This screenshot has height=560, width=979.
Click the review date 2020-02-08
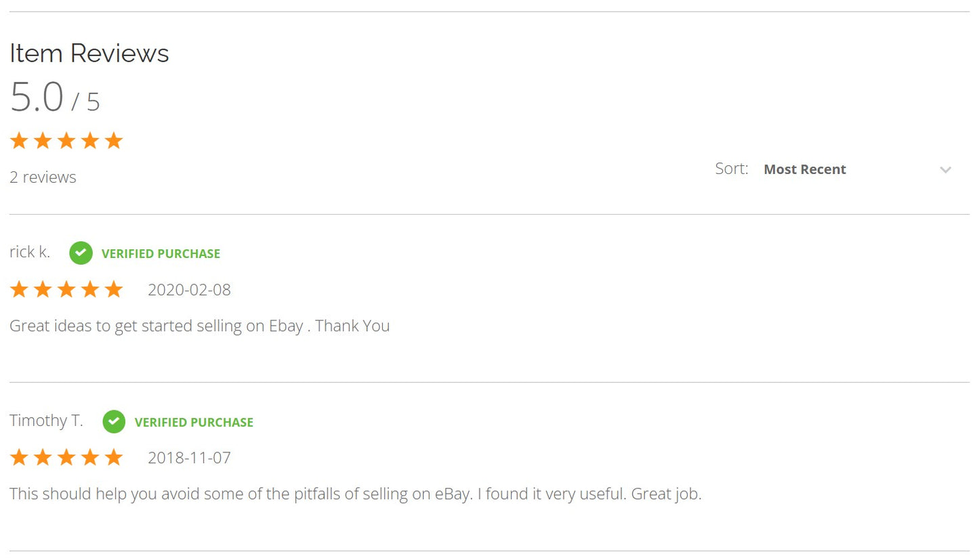click(189, 290)
